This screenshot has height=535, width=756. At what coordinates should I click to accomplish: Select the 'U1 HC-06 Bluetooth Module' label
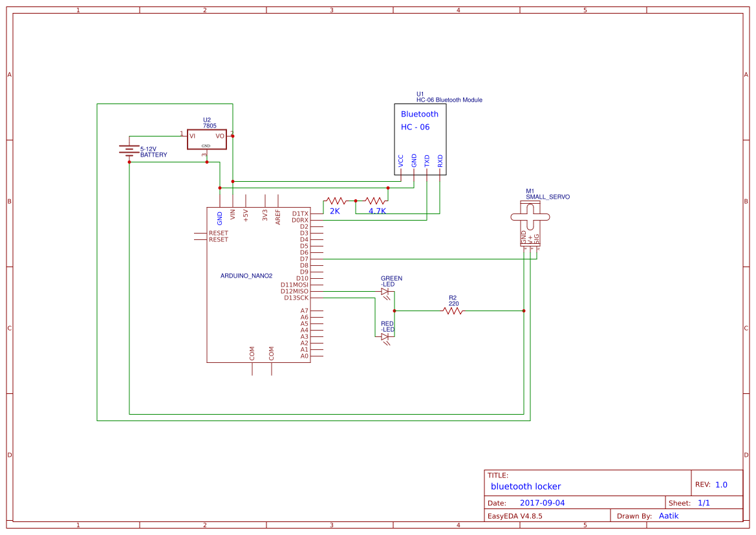(x=449, y=97)
